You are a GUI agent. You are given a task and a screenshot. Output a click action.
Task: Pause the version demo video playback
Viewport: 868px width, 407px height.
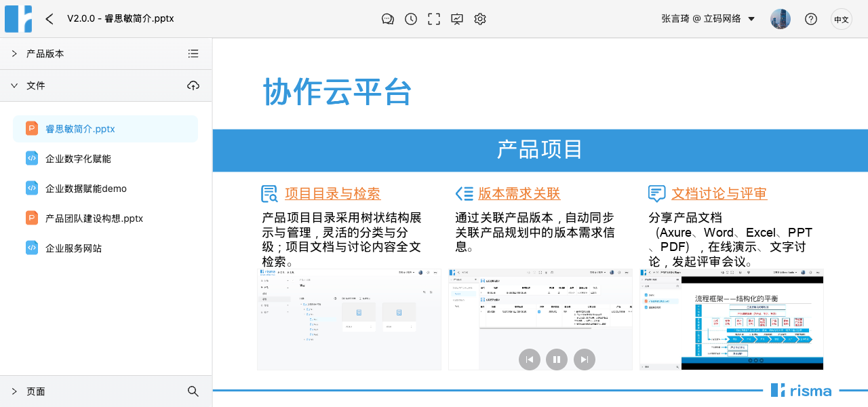(x=557, y=360)
